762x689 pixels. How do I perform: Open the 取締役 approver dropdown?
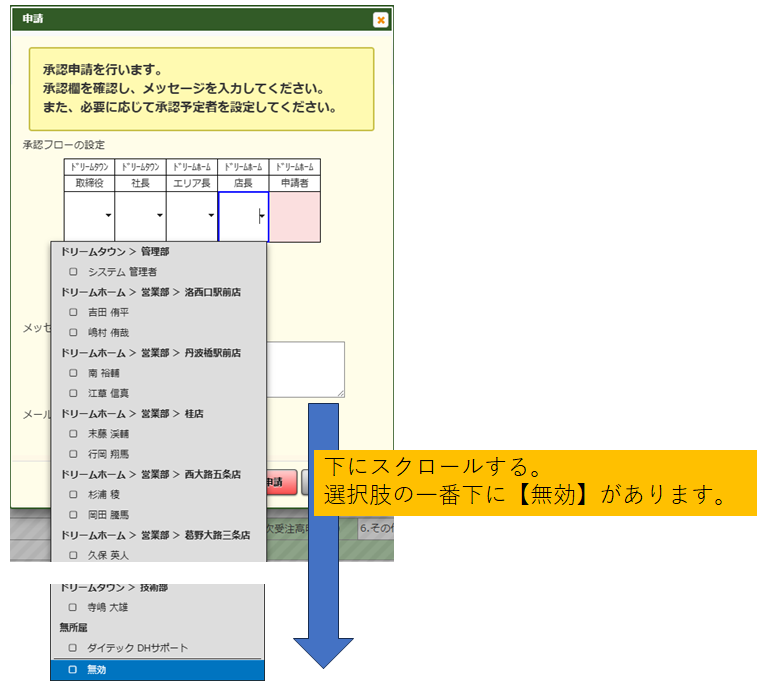108,215
